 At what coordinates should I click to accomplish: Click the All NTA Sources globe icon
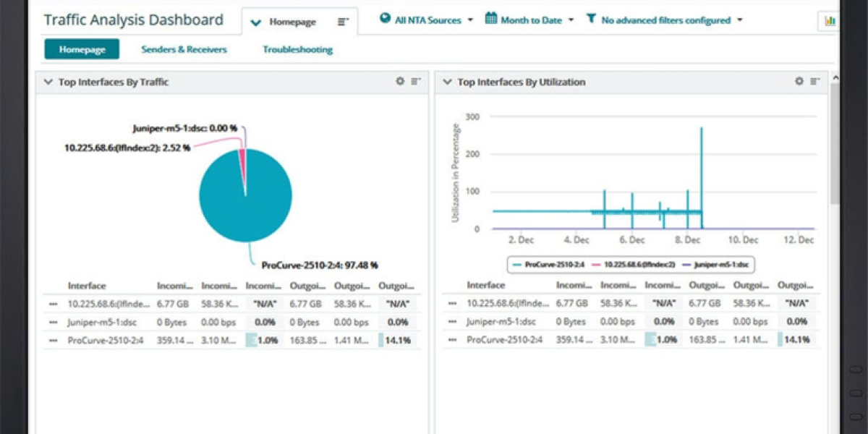pyautogui.click(x=385, y=20)
